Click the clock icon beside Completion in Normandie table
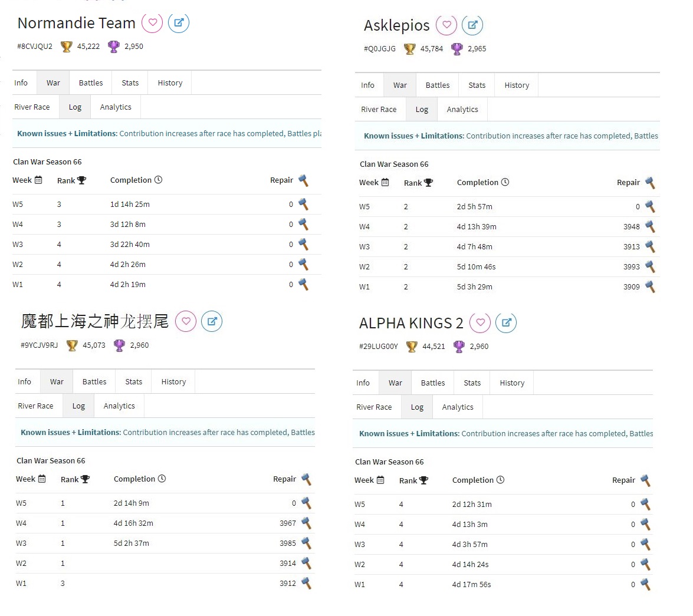The height and width of the screenshot is (616, 693). point(158,180)
